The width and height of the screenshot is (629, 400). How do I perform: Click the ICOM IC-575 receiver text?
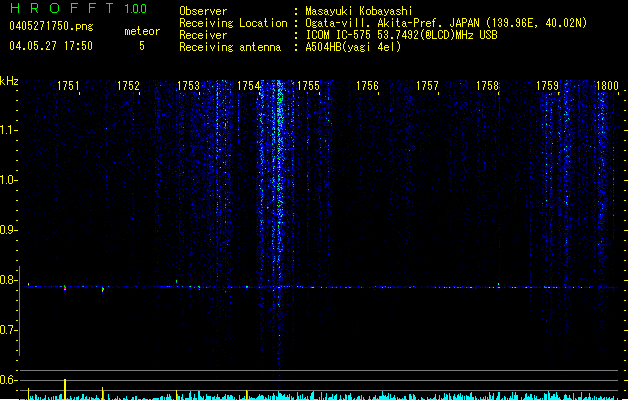401,35
